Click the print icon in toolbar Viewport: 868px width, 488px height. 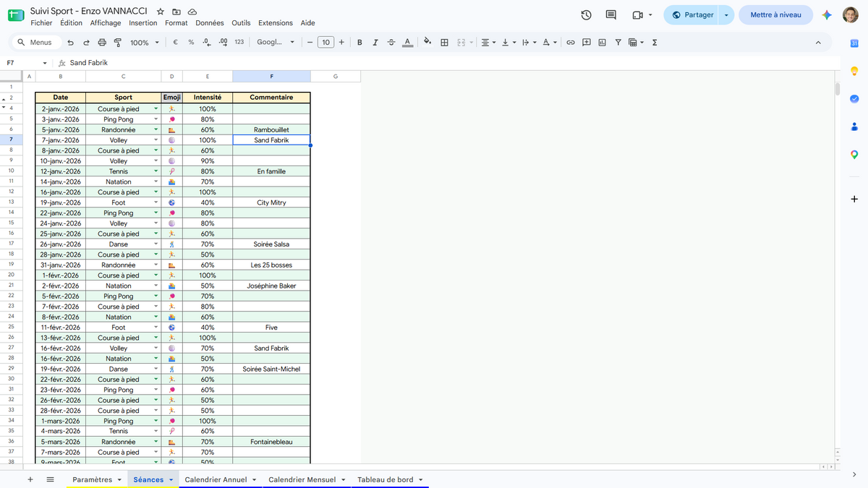click(101, 43)
